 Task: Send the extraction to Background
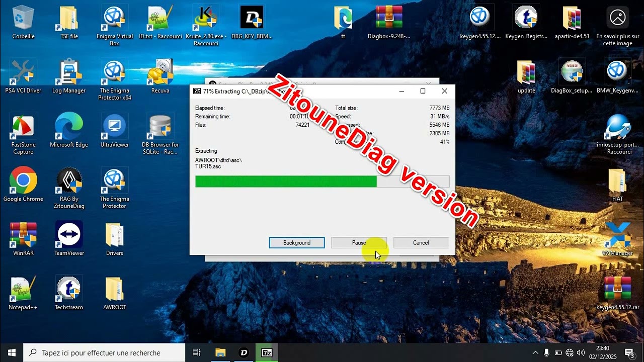(297, 243)
